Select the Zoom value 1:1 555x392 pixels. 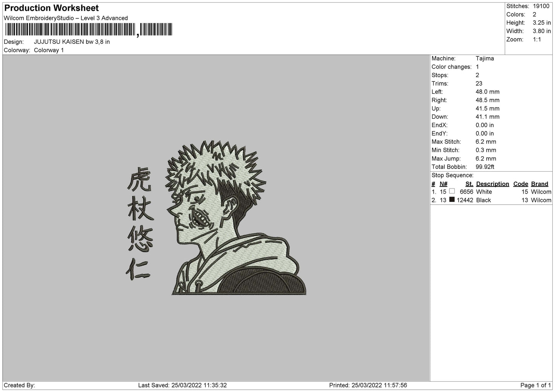537,40
